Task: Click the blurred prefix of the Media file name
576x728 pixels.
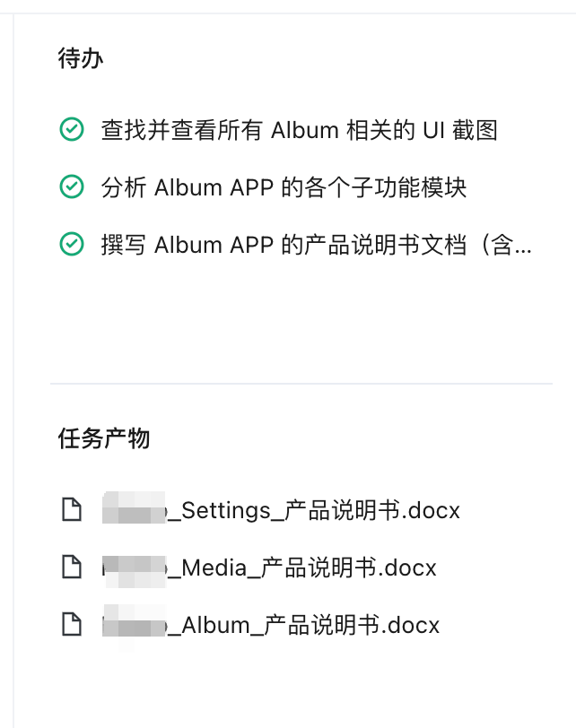Action: 135,567
